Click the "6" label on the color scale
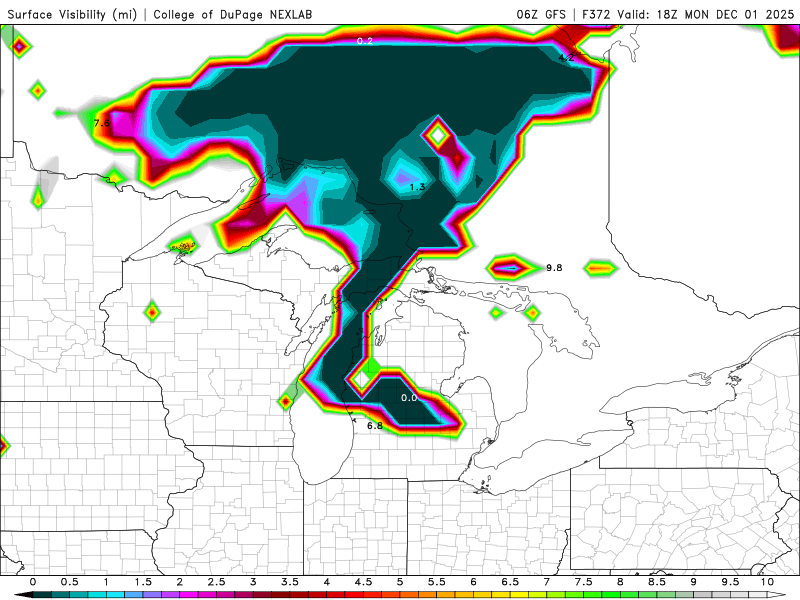Image resolution: width=800 pixels, height=600 pixels. coord(473,582)
